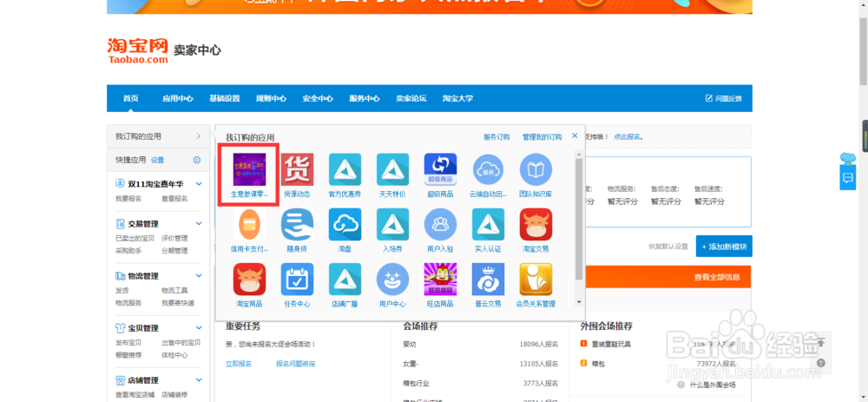Click 添加新模块 button

pyautogui.click(x=724, y=247)
